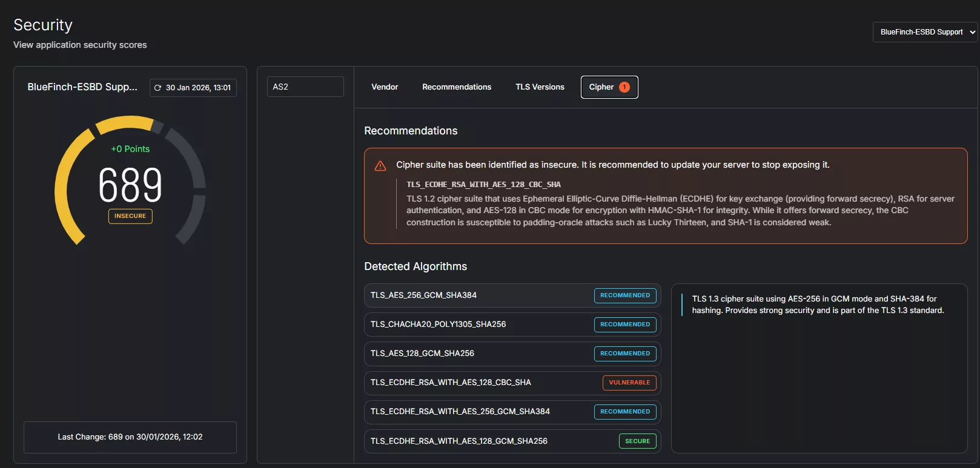Click the warning triangle icon in the alert
The width and height of the screenshot is (980, 468).
380,166
